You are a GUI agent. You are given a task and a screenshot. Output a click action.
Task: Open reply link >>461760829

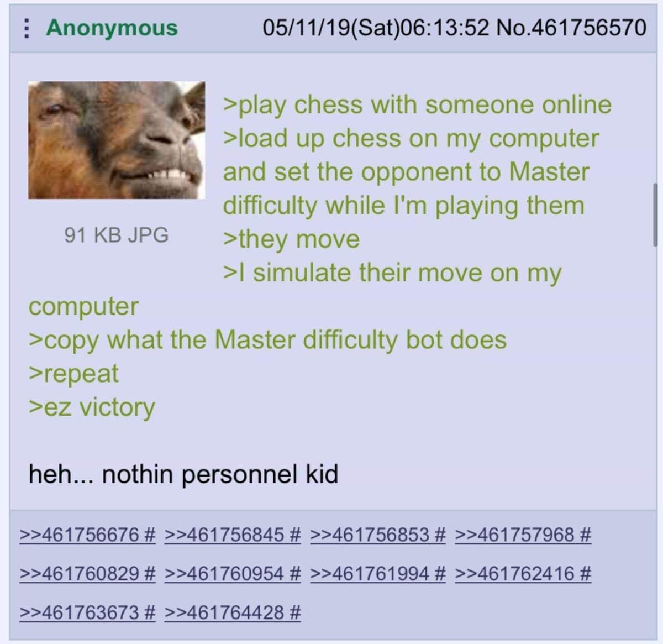pos(80,574)
